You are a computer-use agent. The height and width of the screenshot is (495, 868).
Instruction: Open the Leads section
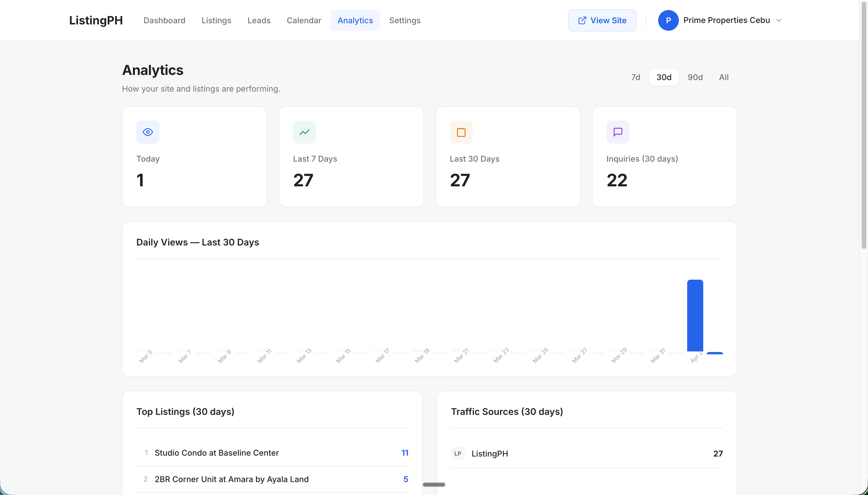(x=259, y=20)
